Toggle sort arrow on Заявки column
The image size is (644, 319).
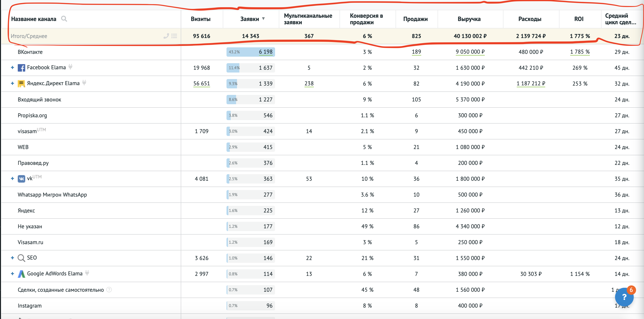(x=263, y=19)
